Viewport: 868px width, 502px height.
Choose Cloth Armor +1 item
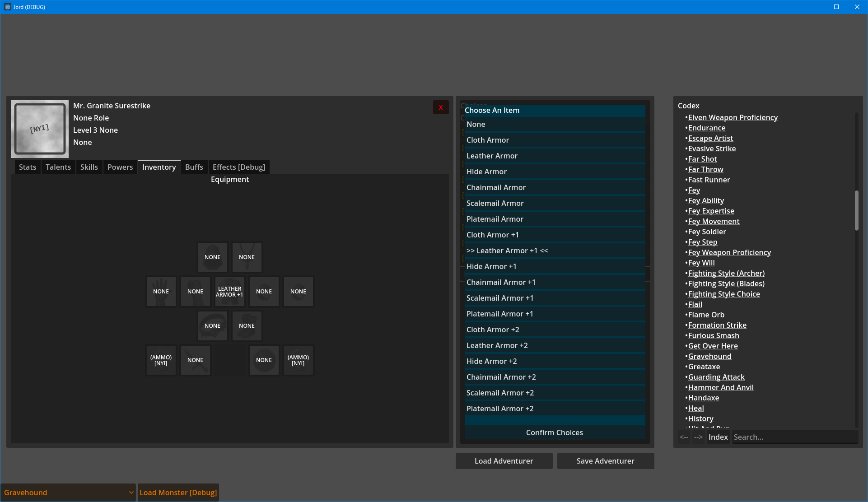(555, 235)
